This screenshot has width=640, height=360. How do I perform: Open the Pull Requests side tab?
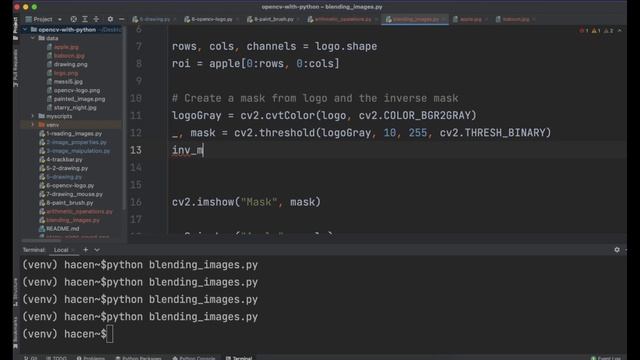16,67
